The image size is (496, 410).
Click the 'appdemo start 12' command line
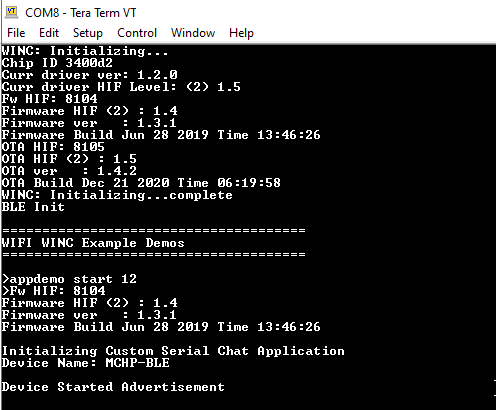[x=69, y=279]
